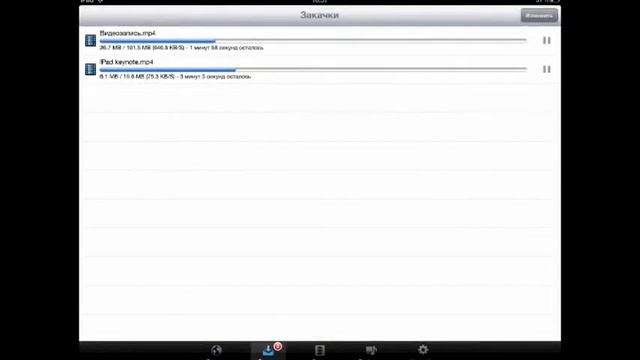This screenshot has width=640, height=360.
Task: Open the settings gear tab
Action: [x=423, y=349]
